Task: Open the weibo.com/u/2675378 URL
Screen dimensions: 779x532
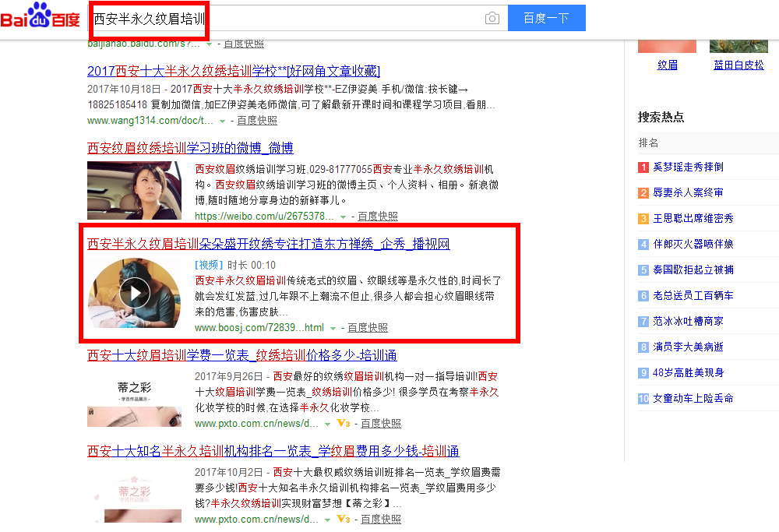Action: point(264,216)
